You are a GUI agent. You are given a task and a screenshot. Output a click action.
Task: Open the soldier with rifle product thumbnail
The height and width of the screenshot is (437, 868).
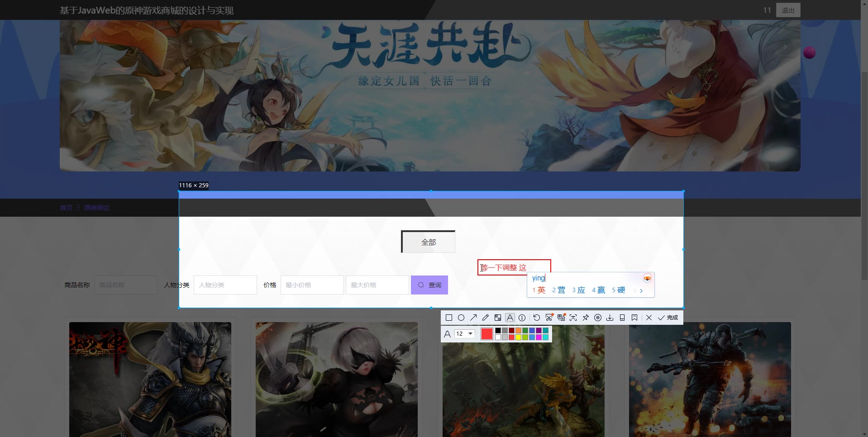pos(710,380)
